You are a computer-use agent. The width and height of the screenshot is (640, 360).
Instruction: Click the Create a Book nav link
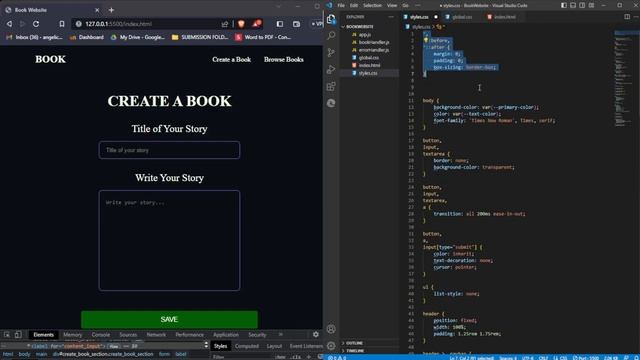coord(231,60)
